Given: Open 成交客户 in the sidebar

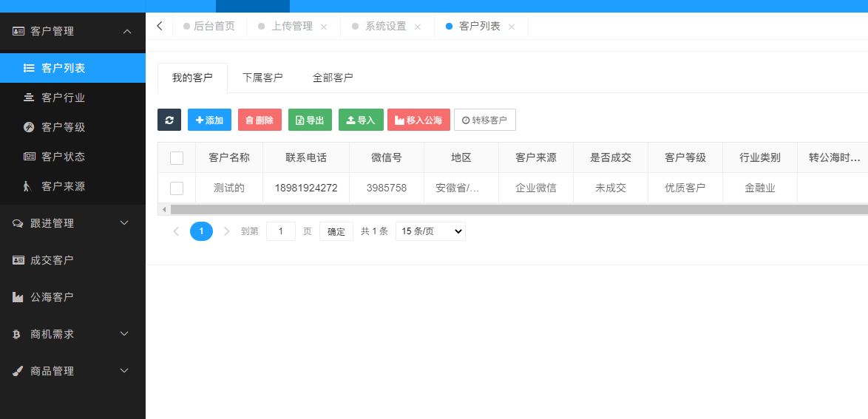Looking at the screenshot, I should click(x=52, y=260).
